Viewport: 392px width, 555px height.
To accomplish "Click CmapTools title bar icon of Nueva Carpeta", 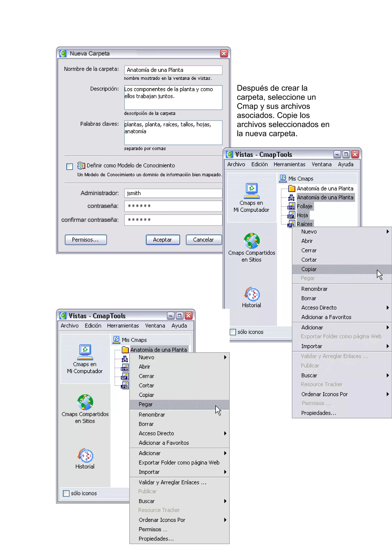I will tap(63, 53).
